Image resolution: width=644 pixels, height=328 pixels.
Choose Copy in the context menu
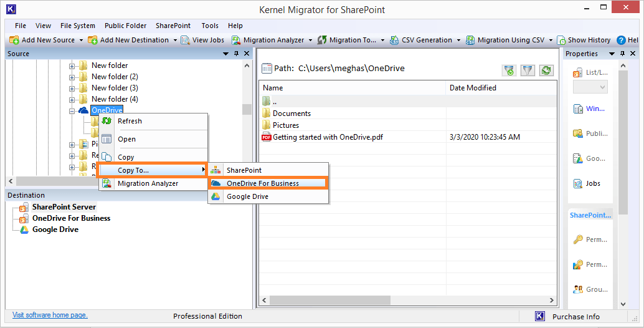(x=154, y=157)
